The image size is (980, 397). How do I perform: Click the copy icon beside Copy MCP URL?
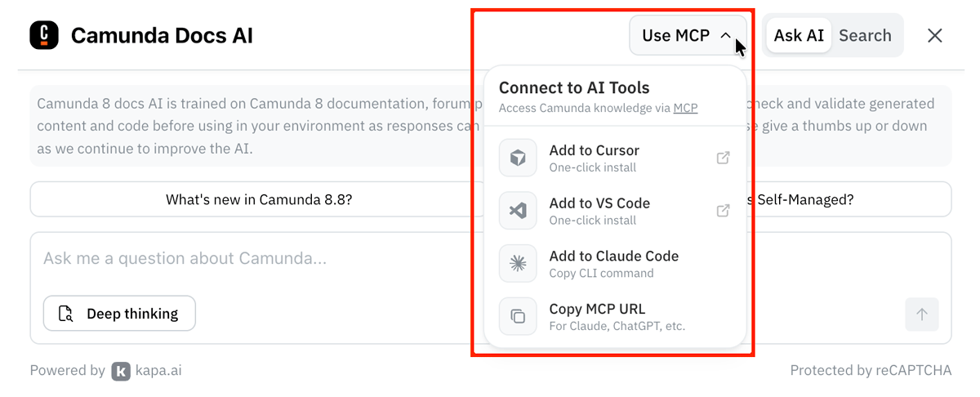click(x=518, y=316)
